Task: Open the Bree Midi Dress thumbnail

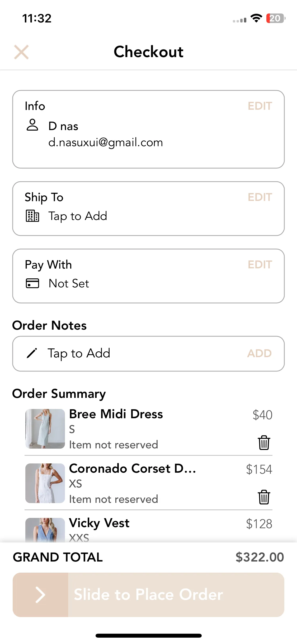Action: coord(45,429)
